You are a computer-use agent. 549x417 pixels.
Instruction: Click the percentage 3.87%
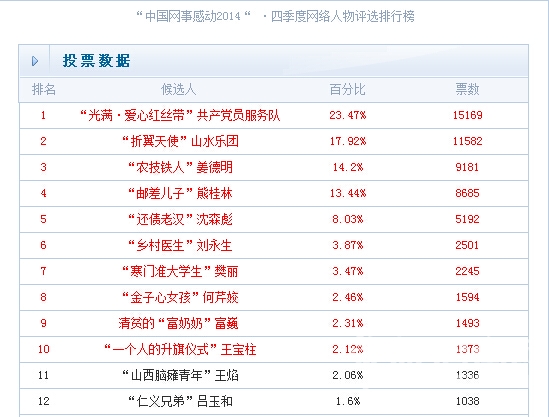pos(348,245)
